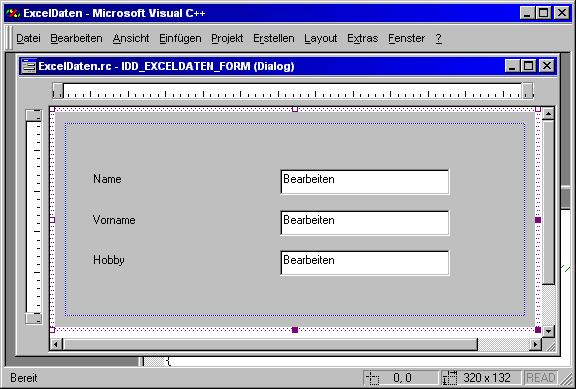Click the READ indicator in the status bar

pos(540,378)
